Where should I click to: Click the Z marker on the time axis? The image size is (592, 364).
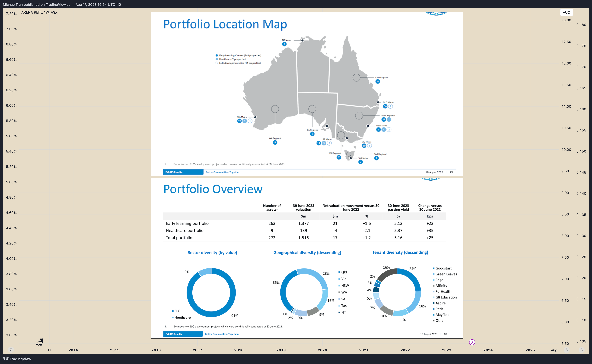[x=11, y=350]
